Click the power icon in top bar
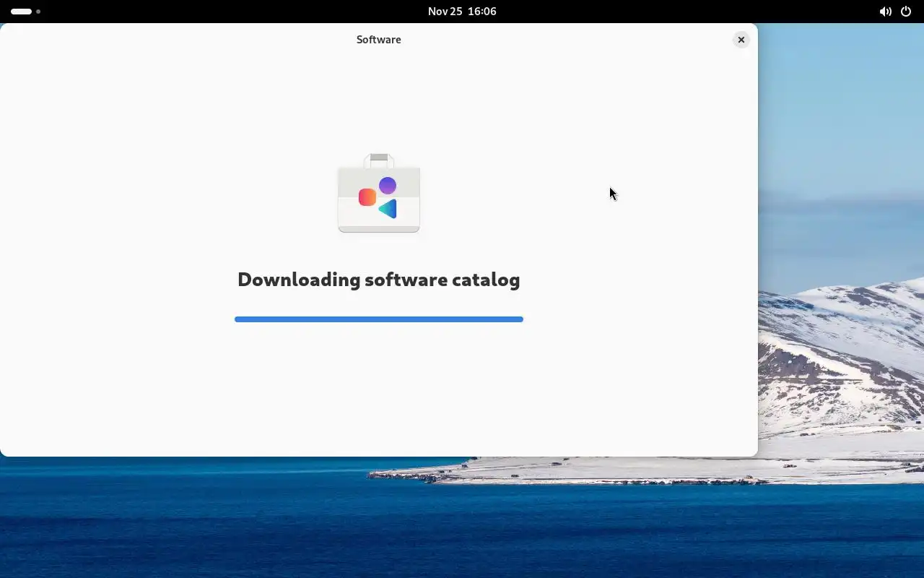Image resolution: width=924 pixels, height=578 pixels. coord(906,12)
